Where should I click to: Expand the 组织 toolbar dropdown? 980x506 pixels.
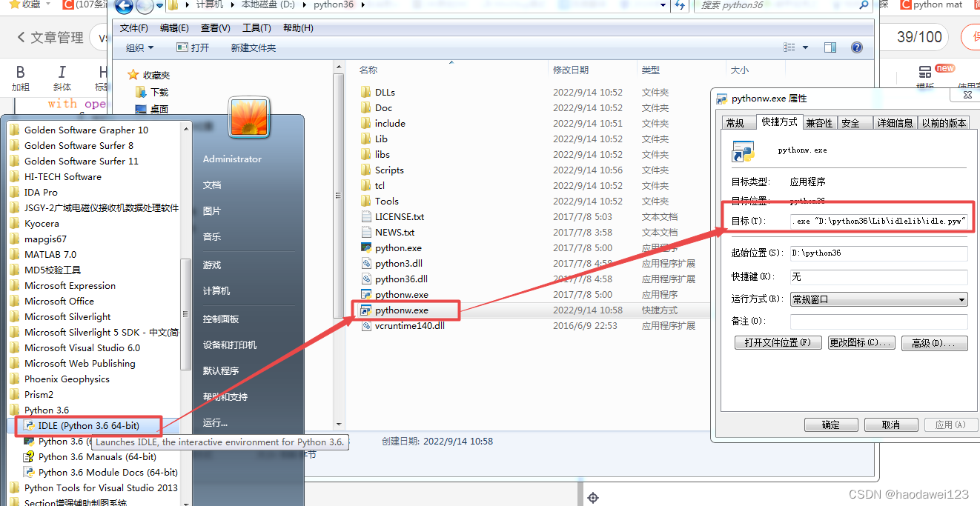coord(140,47)
